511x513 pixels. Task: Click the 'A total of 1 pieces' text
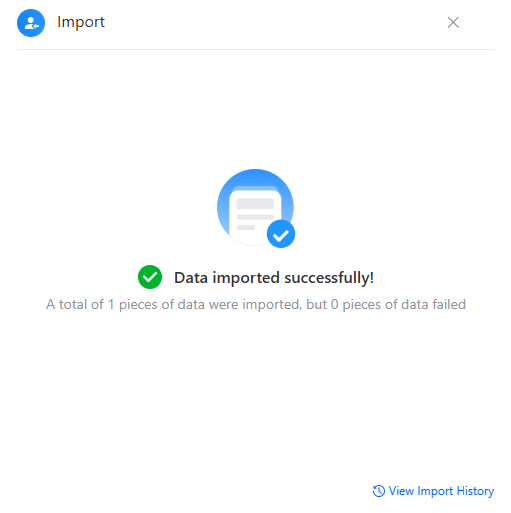pyautogui.click(x=97, y=304)
